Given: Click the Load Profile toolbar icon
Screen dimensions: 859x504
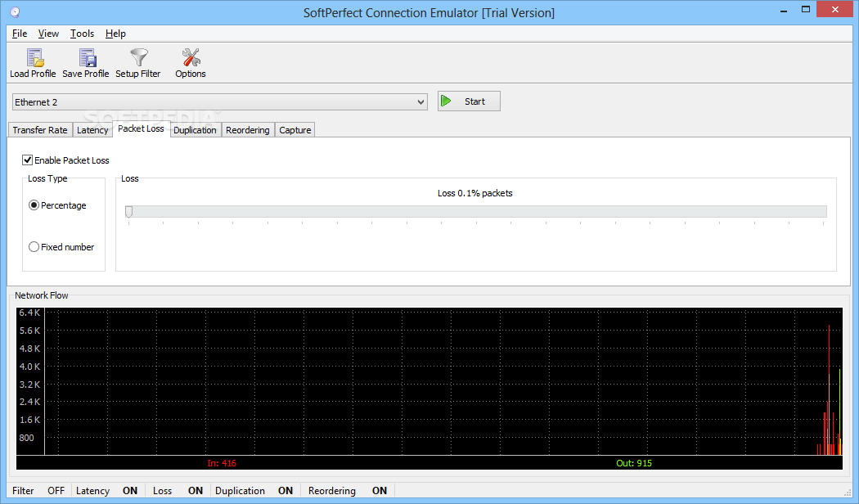Looking at the screenshot, I should 34,57.
